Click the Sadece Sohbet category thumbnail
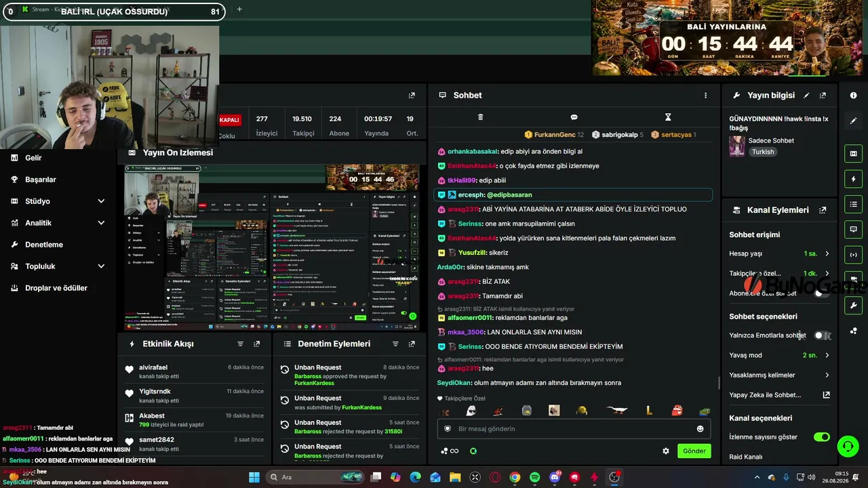 point(737,146)
